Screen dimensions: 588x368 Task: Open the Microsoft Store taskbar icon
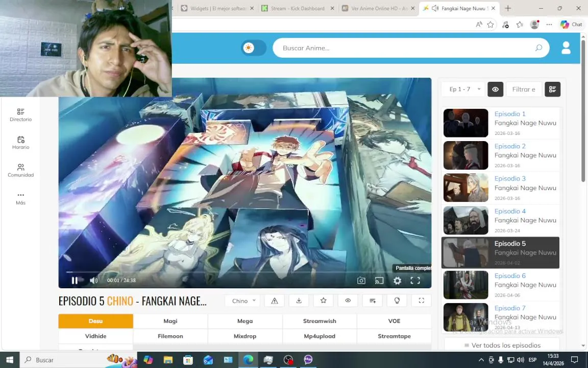(x=188, y=360)
